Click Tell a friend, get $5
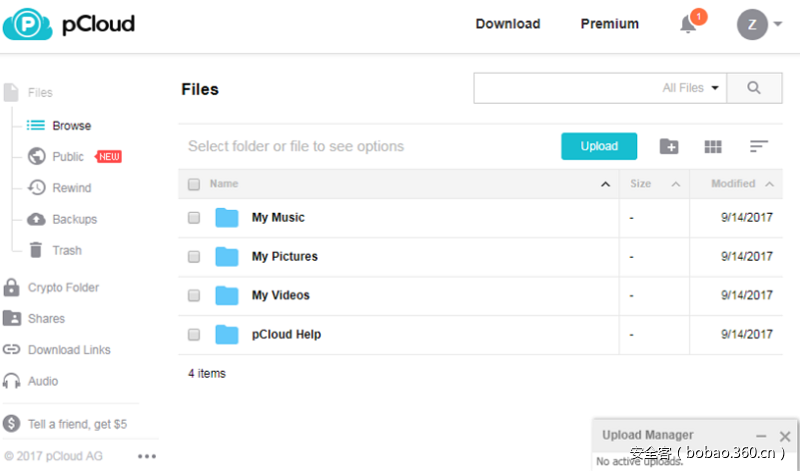This screenshot has width=800, height=471. [x=77, y=424]
